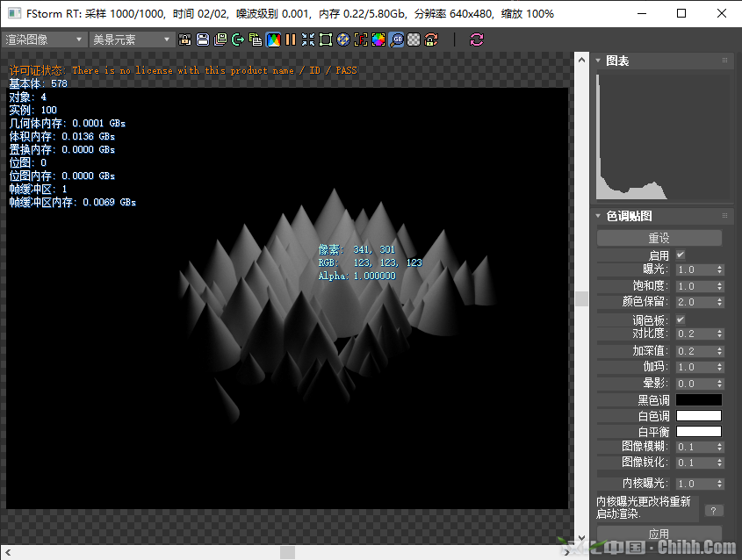The height and width of the screenshot is (560, 742).
Task: Click the render region rectangle icon
Action: [326, 39]
